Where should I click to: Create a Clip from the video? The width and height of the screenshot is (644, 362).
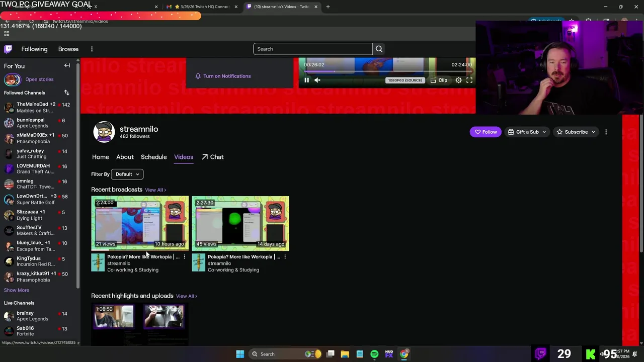[x=439, y=80]
